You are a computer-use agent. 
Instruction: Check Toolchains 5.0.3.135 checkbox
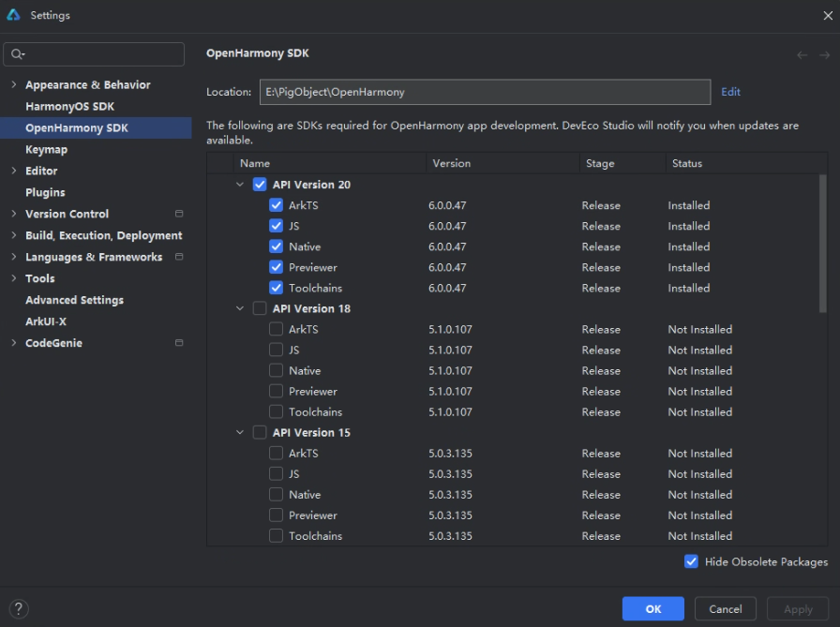click(x=276, y=535)
